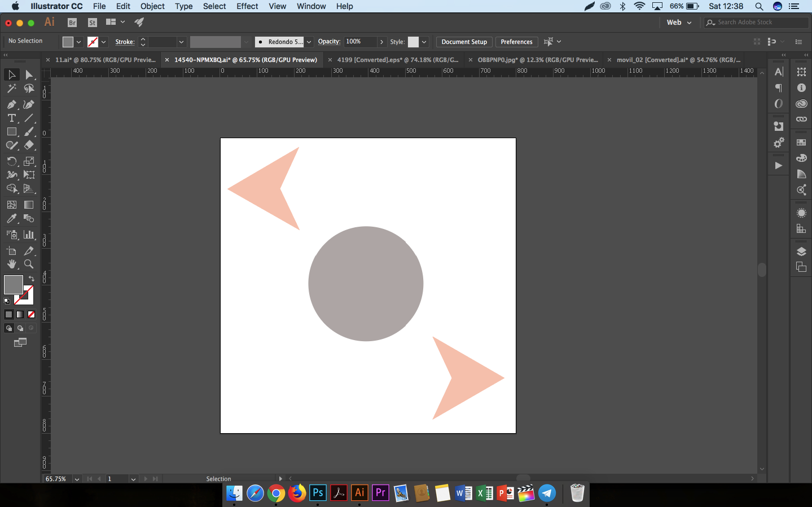Activate the Type tool
Image resolution: width=812 pixels, height=507 pixels.
[11, 118]
